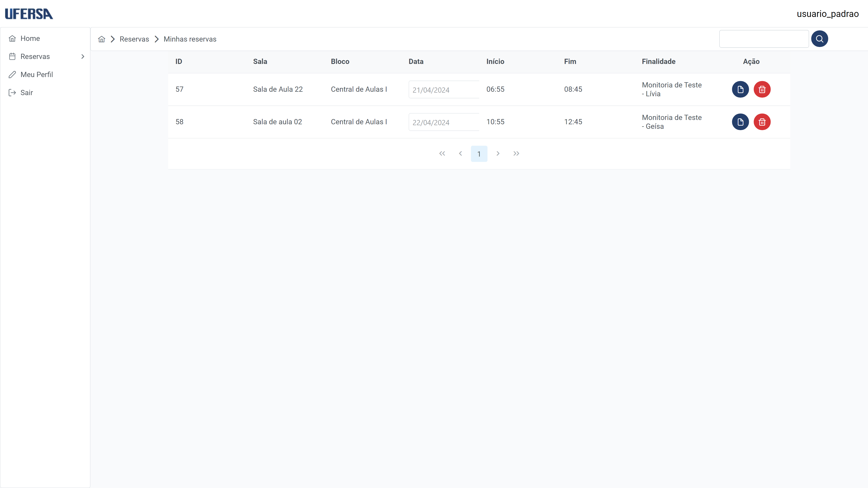Click the Fim column header

570,62
